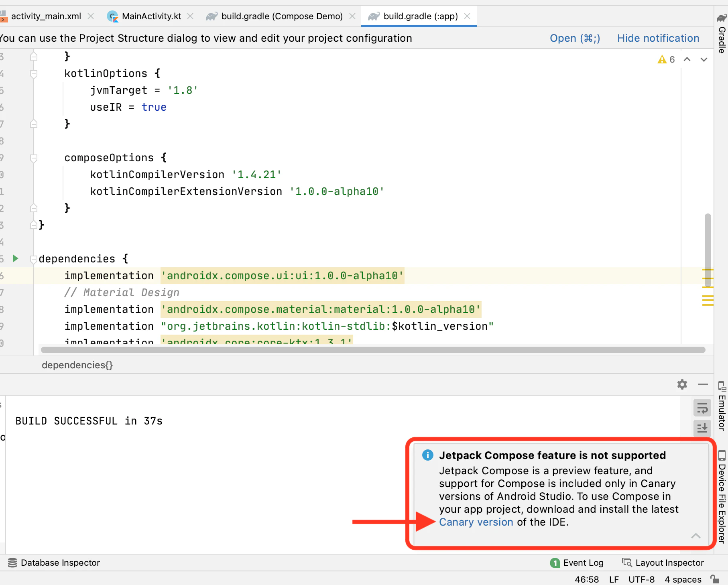Click the green run arrow beside dependencies
Viewport: 728px width, 585px height.
(x=15, y=258)
